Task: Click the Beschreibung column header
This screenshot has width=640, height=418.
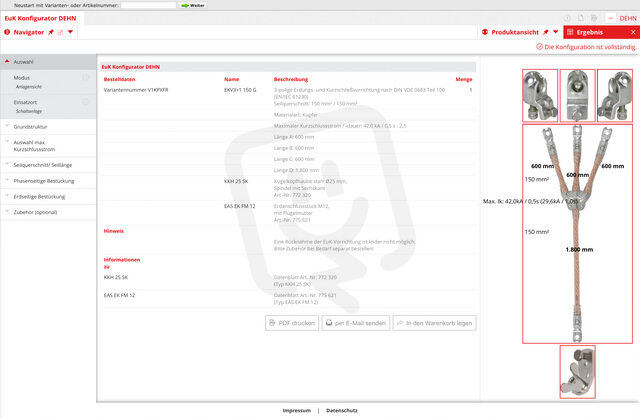Action: point(291,79)
